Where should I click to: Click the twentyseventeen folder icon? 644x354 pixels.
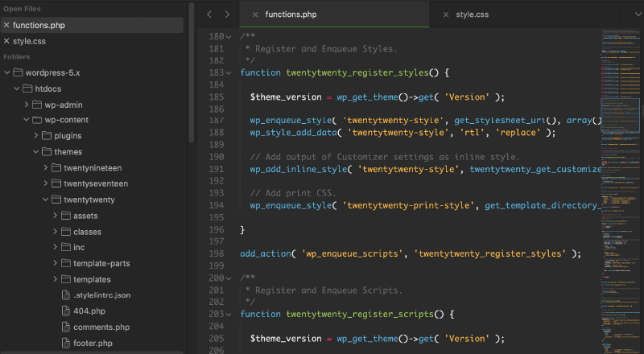(x=56, y=183)
